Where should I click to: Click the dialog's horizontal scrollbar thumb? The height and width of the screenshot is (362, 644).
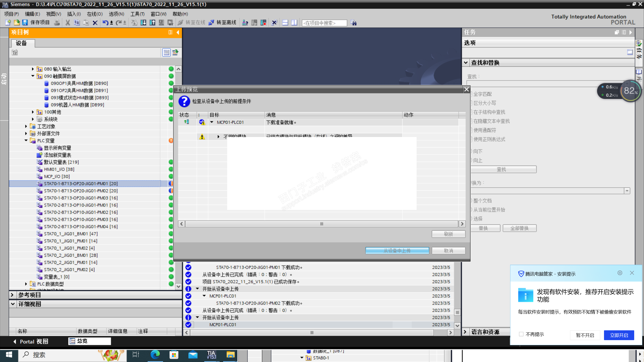tap(321, 224)
